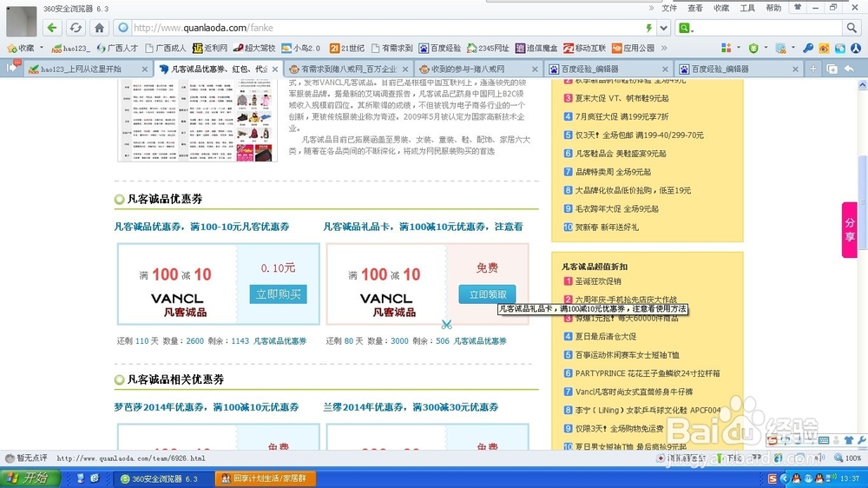Open the 返利网 bookmark

coord(210,48)
